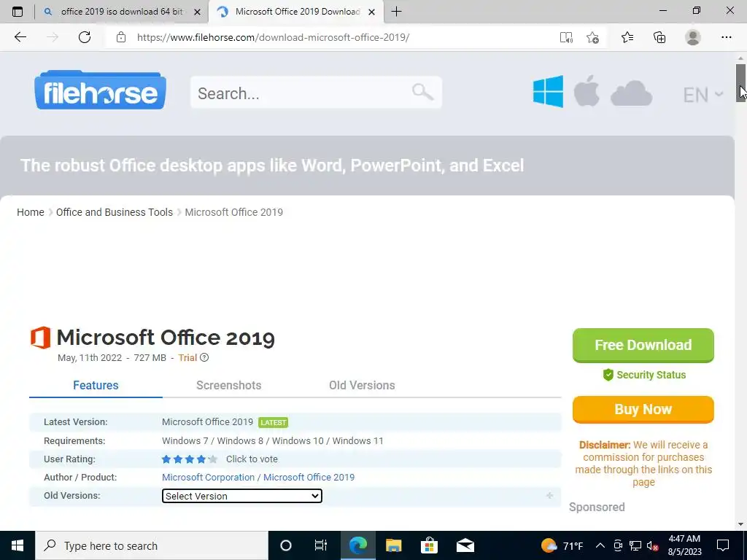Click the LATEST version badge
The height and width of the screenshot is (560, 747).
[x=274, y=422]
